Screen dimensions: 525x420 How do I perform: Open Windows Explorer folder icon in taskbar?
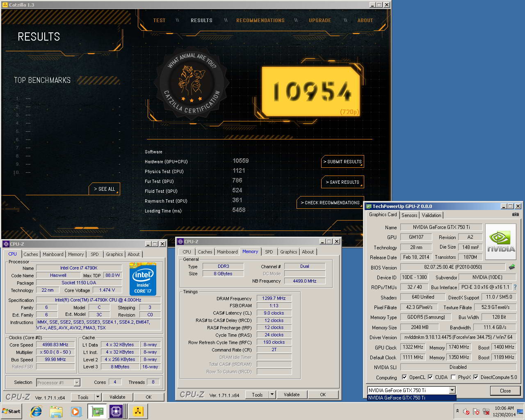tap(56, 411)
